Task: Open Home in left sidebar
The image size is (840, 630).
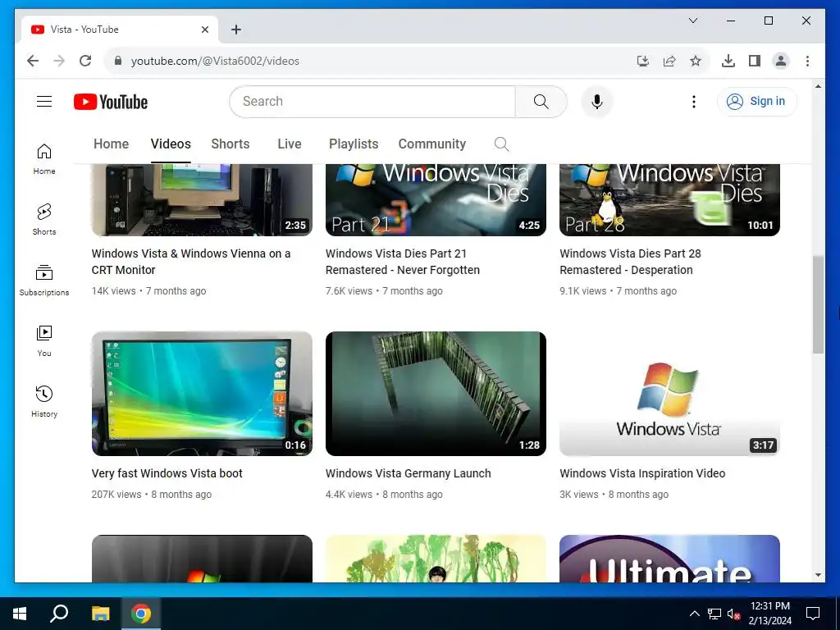Action: (x=44, y=159)
